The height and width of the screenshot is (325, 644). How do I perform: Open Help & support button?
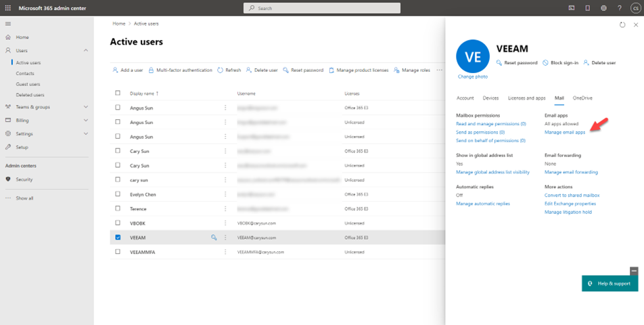coord(609,284)
